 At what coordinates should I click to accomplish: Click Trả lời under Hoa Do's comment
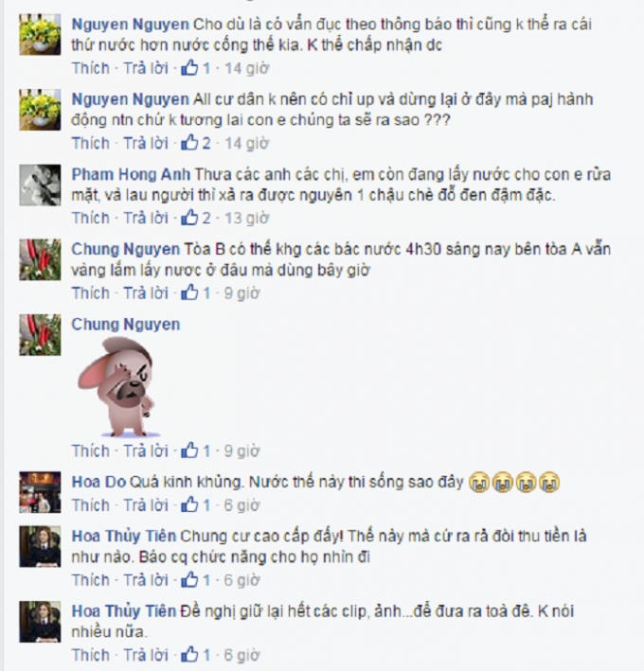tap(146, 505)
